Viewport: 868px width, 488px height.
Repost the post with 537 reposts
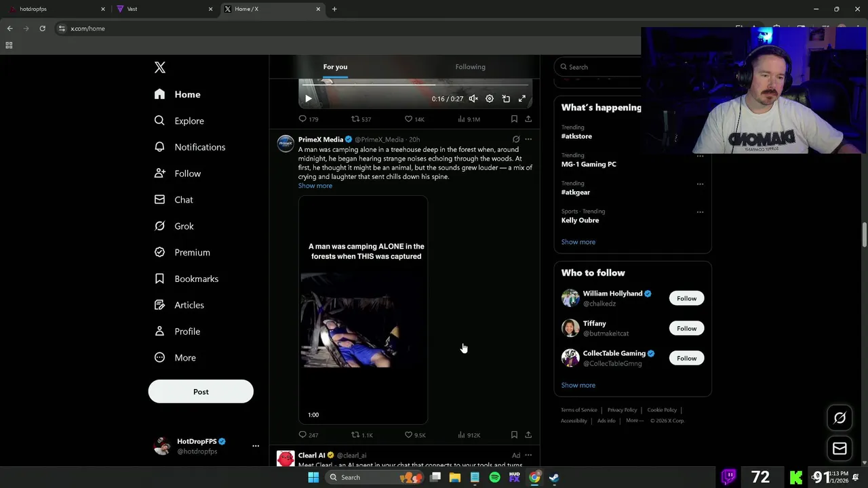361,119
